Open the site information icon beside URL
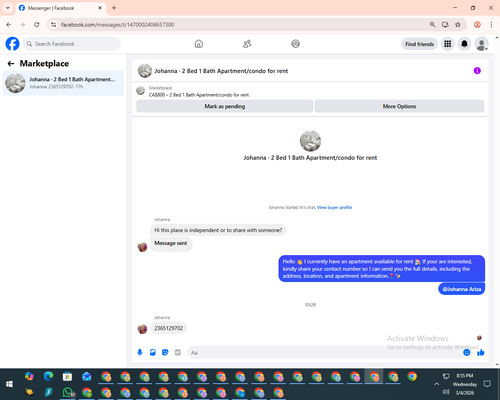 click(x=54, y=25)
